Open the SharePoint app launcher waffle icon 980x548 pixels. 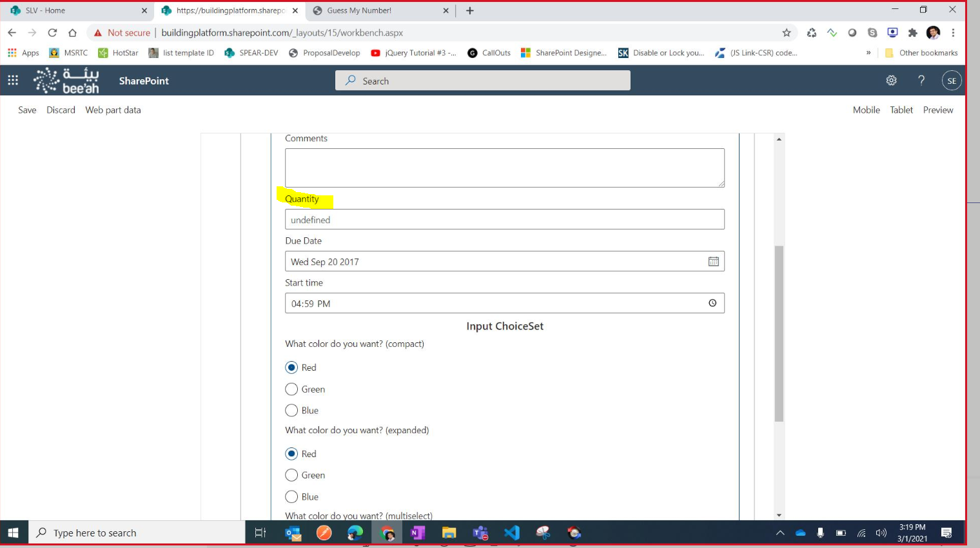12,80
